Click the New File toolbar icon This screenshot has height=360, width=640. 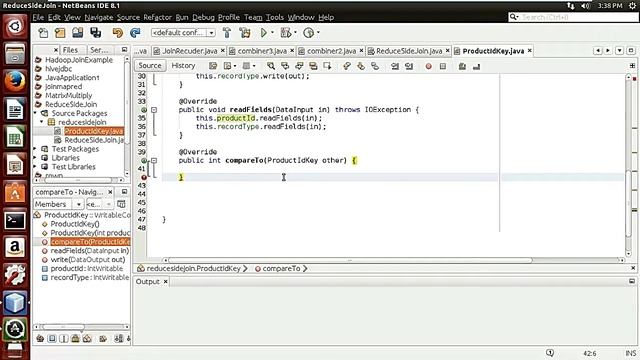point(43,33)
